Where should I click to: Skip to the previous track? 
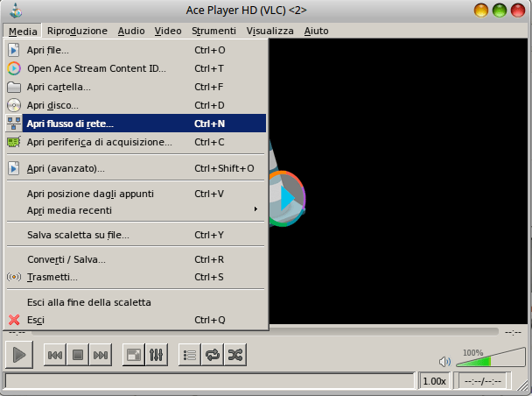(55, 355)
